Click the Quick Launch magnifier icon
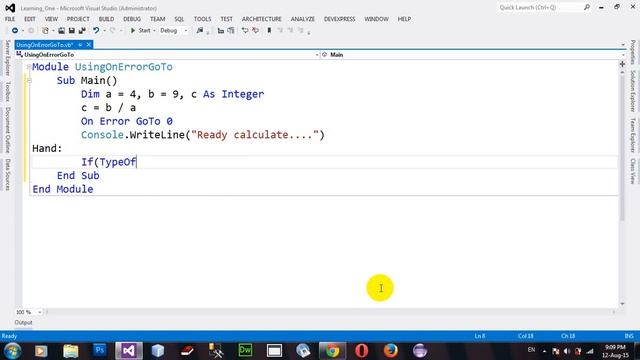Screen dimensions: 640x360 (x=587, y=7)
